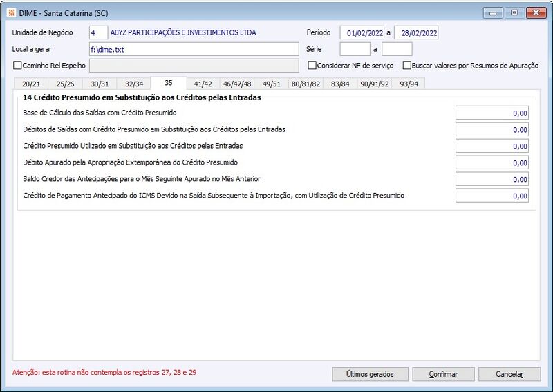Click the Unidade de Negócio label
This screenshot has width=553, height=392.
pyautogui.click(x=42, y=32)
